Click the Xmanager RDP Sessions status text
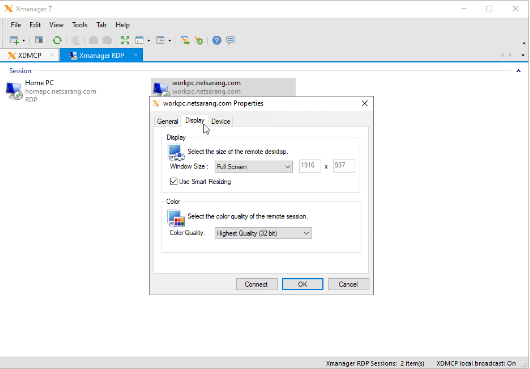 375,364
